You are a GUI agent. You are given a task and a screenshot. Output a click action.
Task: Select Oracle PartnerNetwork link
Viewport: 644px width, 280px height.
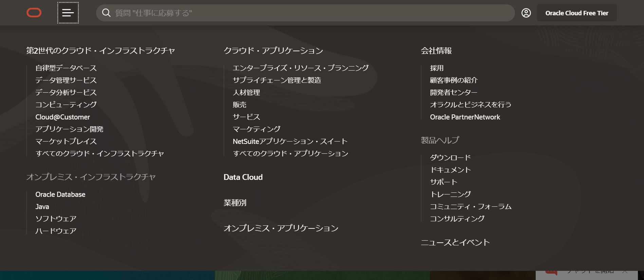(x=465, y=117)
